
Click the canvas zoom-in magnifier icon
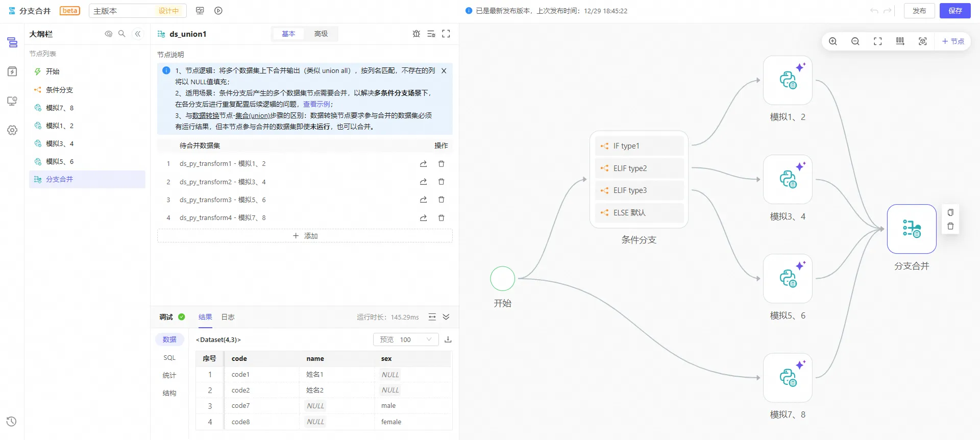point(832,41)
